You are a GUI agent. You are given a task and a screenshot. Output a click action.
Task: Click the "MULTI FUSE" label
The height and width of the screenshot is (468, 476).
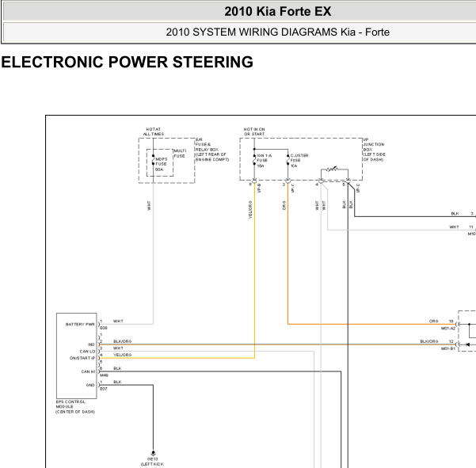pos(180,154)
